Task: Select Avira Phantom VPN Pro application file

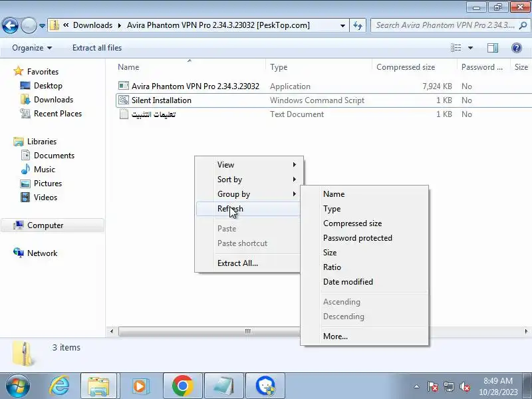Action: [x=195, y=86]
